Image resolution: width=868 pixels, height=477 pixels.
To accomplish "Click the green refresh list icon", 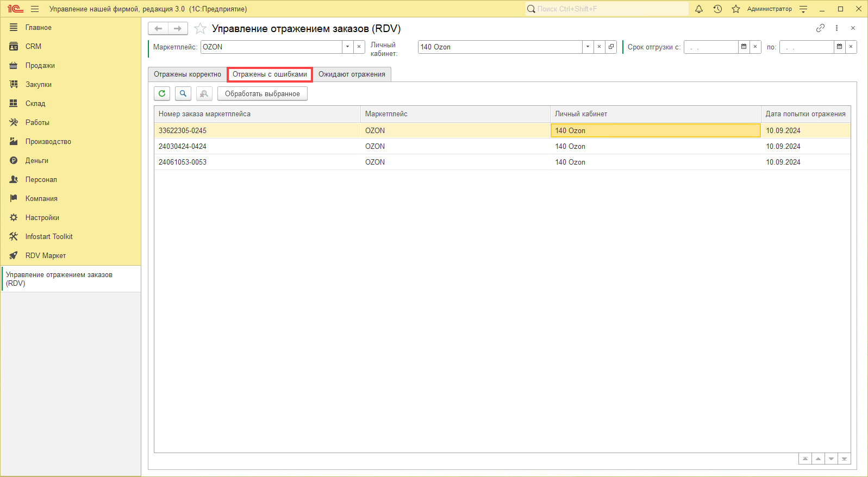I will (x=162, y=93).
